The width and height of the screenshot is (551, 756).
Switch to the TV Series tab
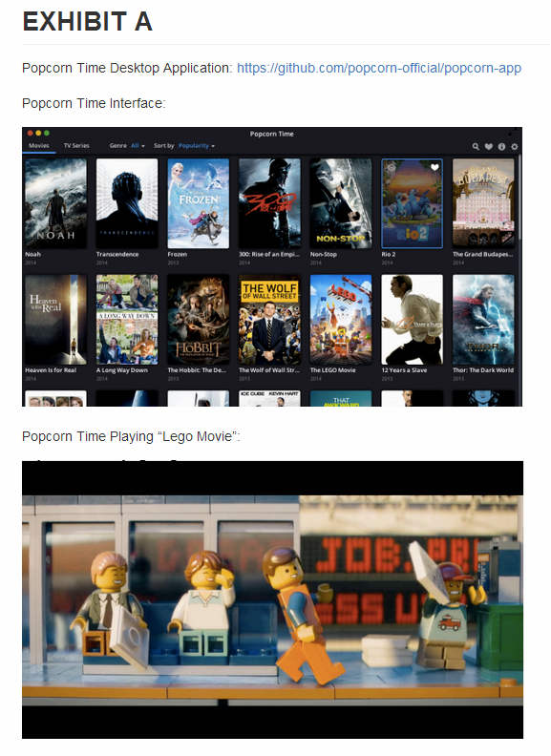coord(76,146)
